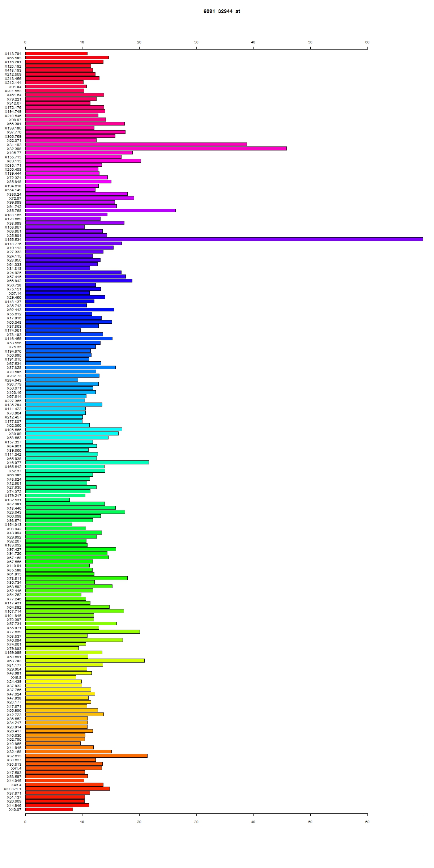The image size is (434, 868).
Task: Select the X38.989 row label
Action: point(14,223)
